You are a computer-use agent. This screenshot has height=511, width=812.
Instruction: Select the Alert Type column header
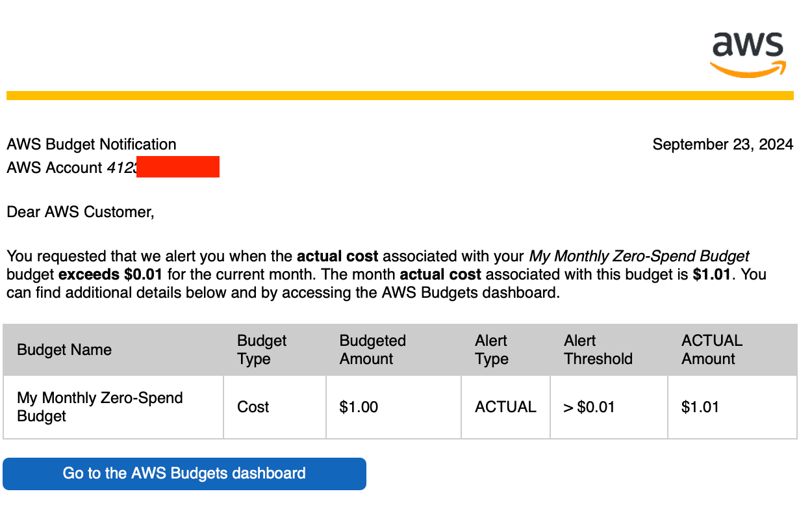click(x=491, y=350)
